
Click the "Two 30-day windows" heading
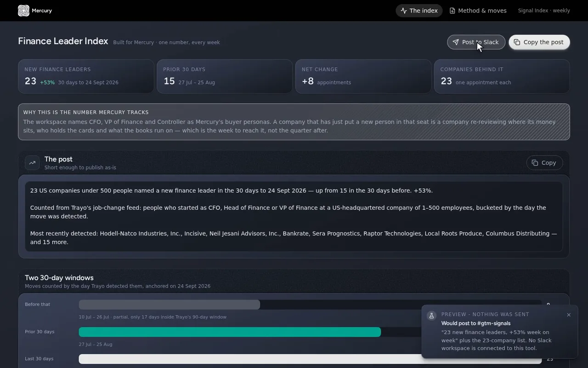tap(59, 278)
